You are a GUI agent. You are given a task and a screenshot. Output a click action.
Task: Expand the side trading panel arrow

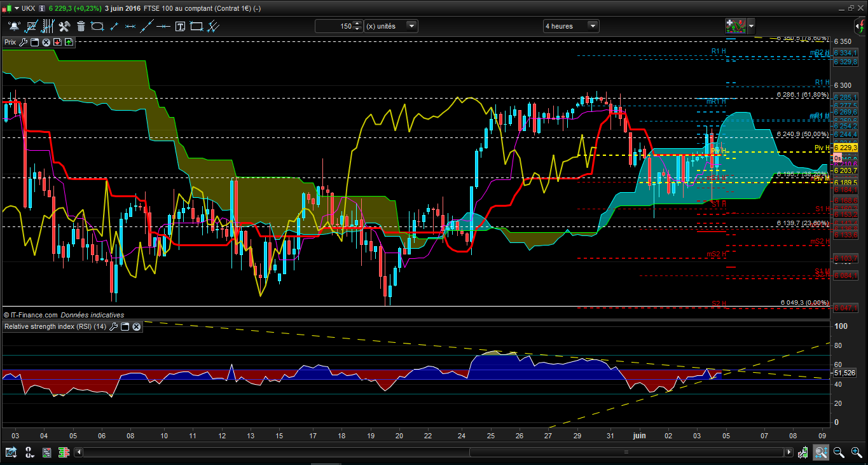[860, 26]
